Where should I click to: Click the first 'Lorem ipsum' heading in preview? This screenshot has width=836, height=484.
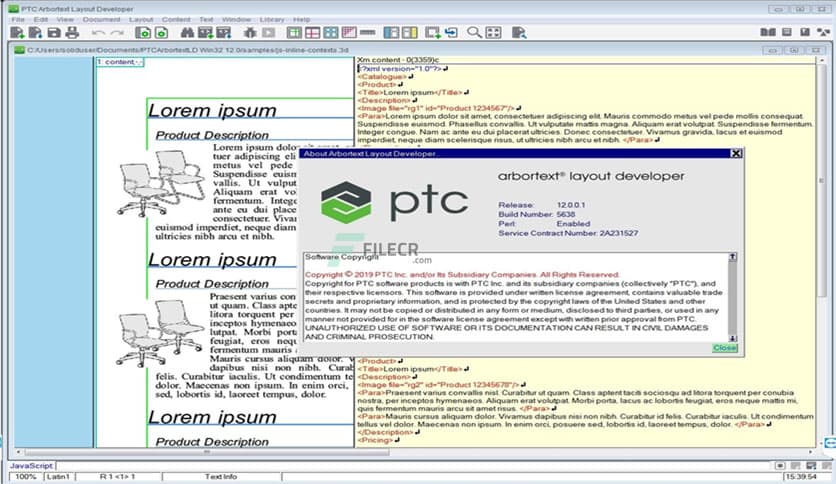(212, 110)
